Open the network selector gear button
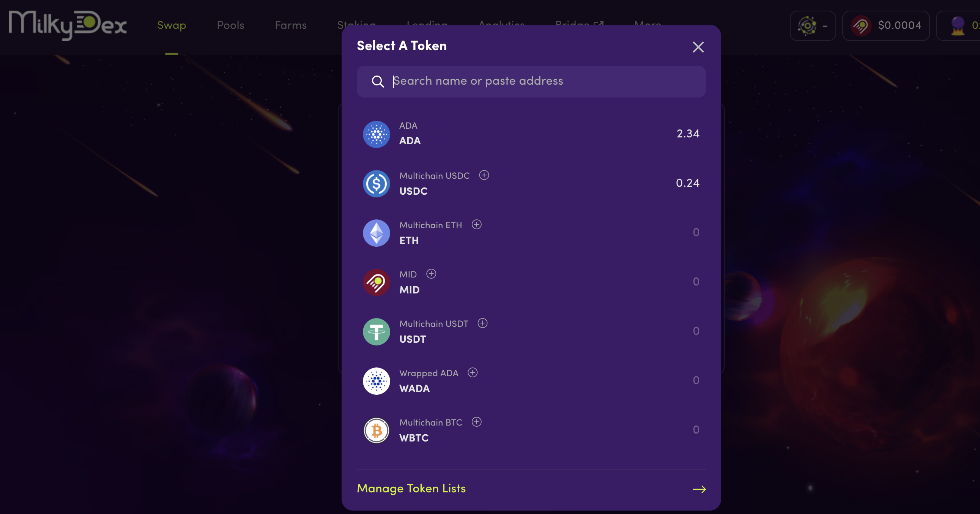The width and height of the screenshot is (980, 514). point(813,25)
